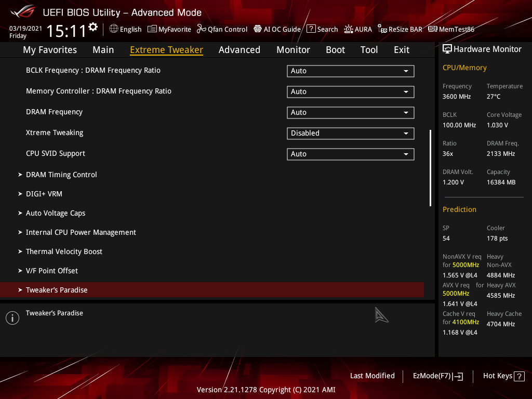Click the 4704 MHz Heavy Cache value
The width and height of the screenshot is (532, 399).
[x=501, y=324]
